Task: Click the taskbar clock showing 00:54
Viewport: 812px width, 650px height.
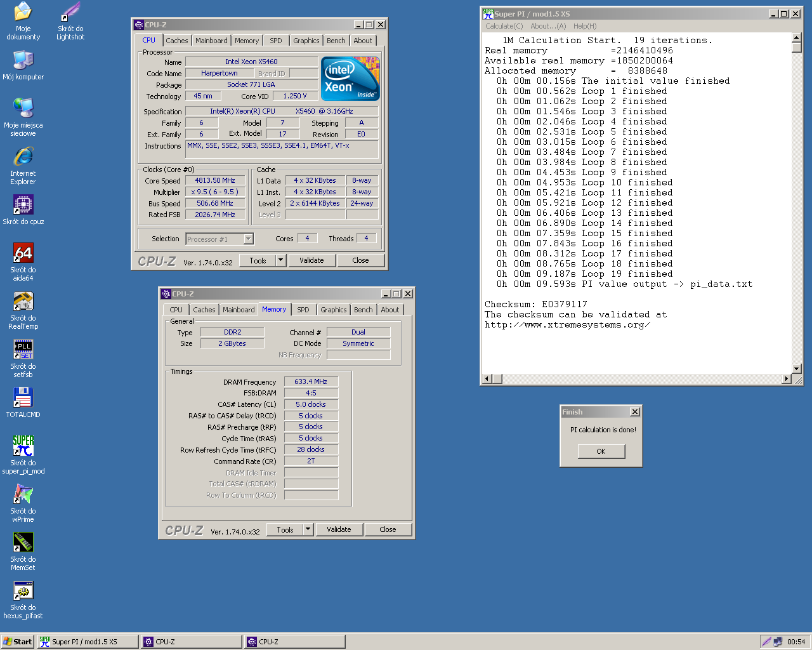Action: (x=796, y=642)
